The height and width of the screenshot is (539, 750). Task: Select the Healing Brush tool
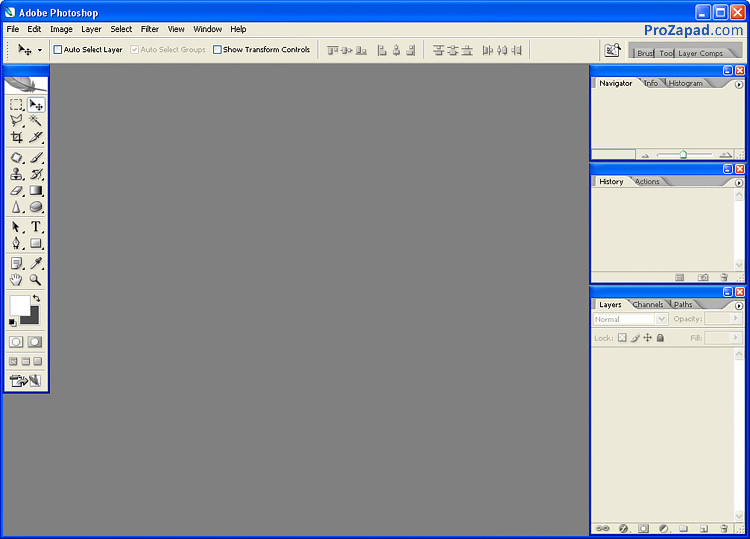pos(16,157)
